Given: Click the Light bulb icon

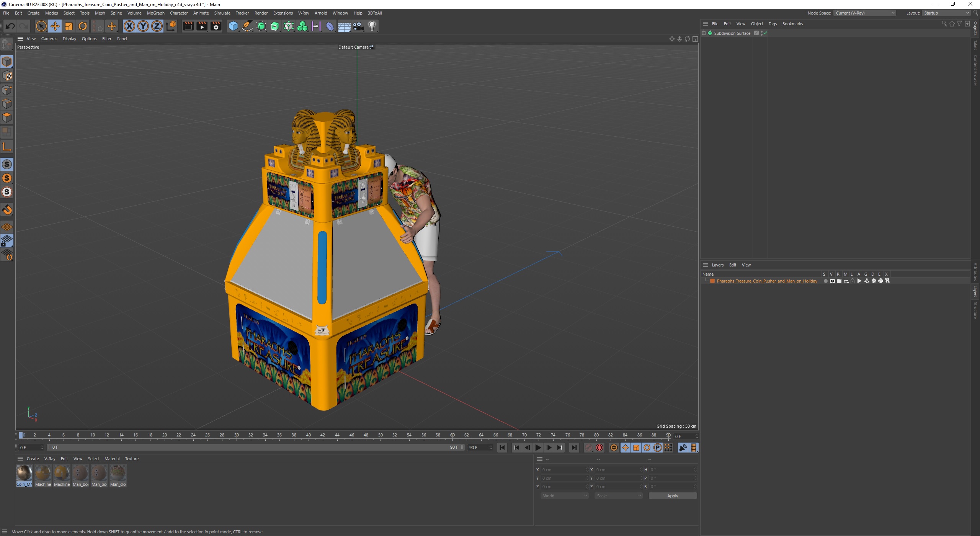Looking at the screenshot, I should click(x=372, y=26).
